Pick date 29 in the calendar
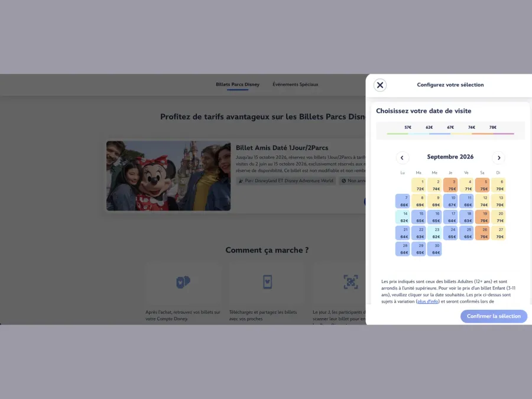The image size is (532, 399). pos(419,249)
